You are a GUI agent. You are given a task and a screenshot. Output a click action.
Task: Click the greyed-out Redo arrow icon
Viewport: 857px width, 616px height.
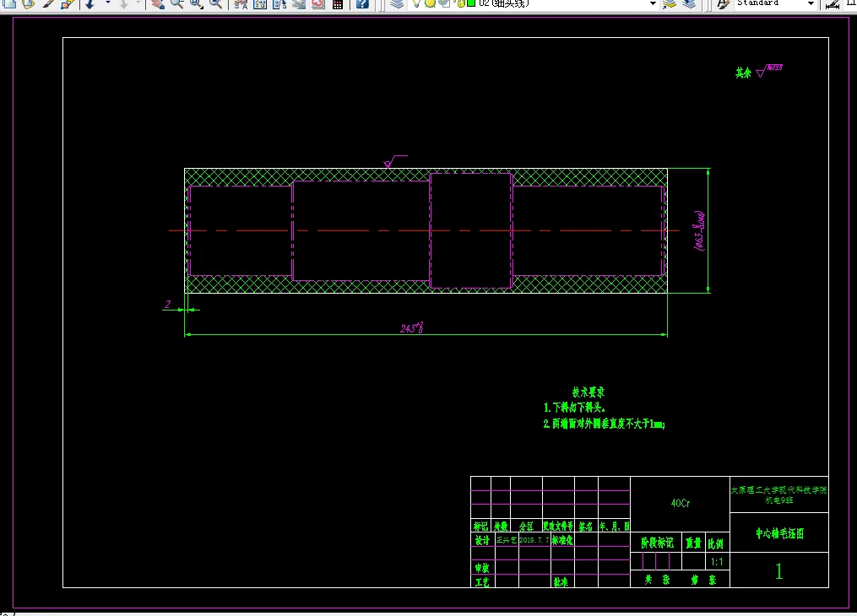[x=124, y=4]
